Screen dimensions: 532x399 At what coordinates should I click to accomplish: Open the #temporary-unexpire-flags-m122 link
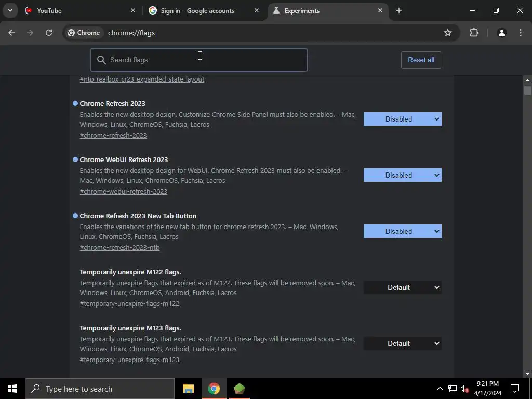click(129, 303)
